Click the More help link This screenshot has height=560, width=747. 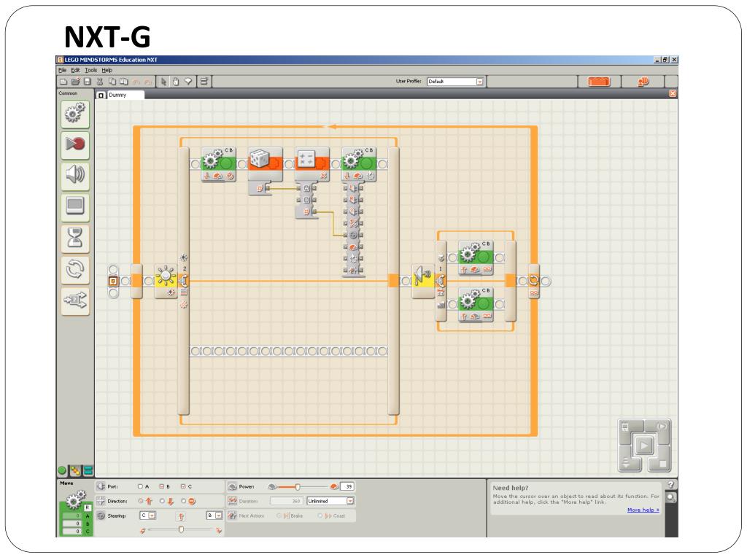[x=643, y=510]
